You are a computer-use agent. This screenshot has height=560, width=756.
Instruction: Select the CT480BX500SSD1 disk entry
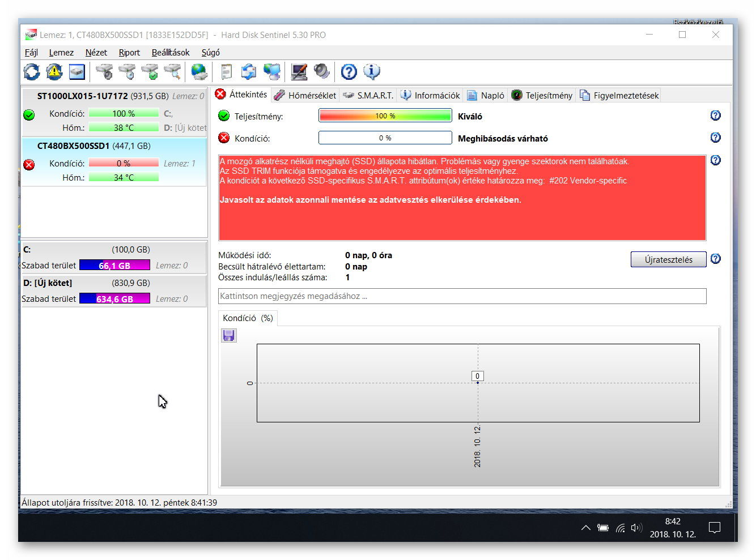tap(114, 161)
